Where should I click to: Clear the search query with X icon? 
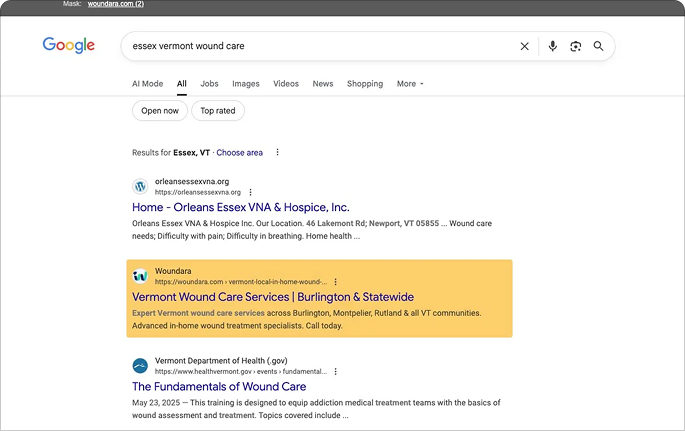pyautogui.click(x=525, y=46)
